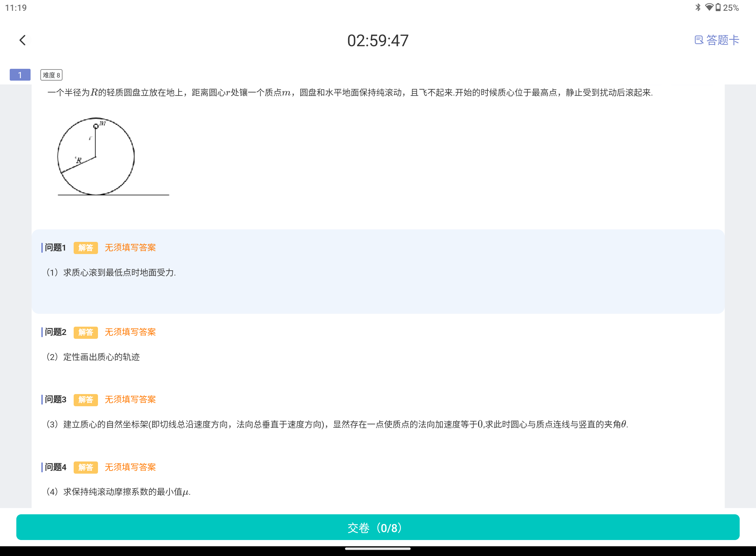Tap the Bluetooth status icon

click(698, 7)
